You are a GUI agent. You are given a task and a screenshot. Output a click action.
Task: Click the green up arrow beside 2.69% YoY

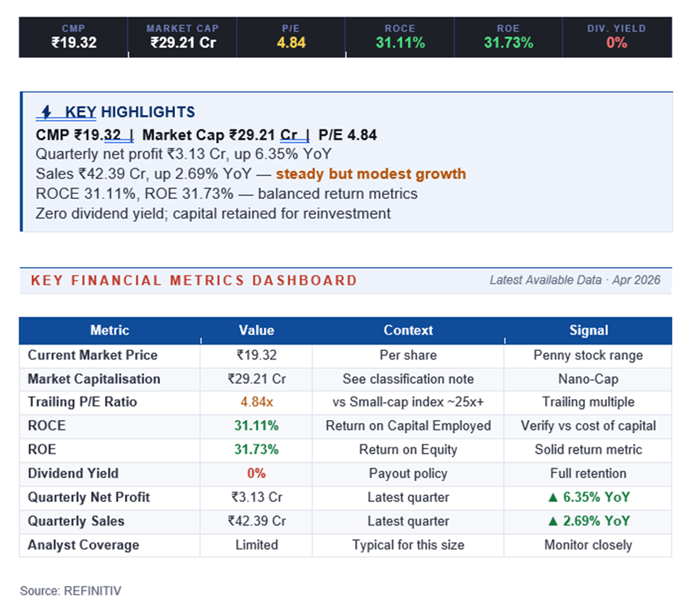(x=554, y=521)
